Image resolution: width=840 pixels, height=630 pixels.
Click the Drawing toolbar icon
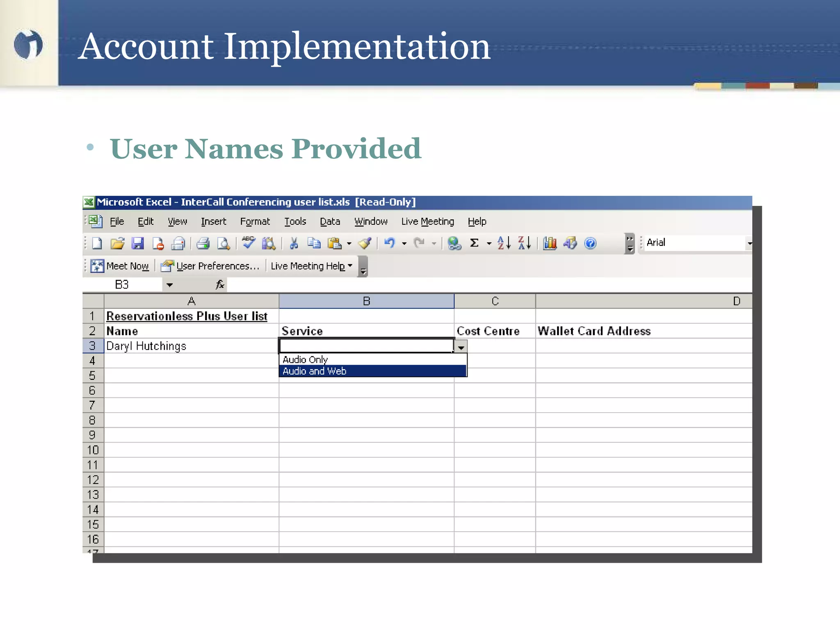click(570, 243)
